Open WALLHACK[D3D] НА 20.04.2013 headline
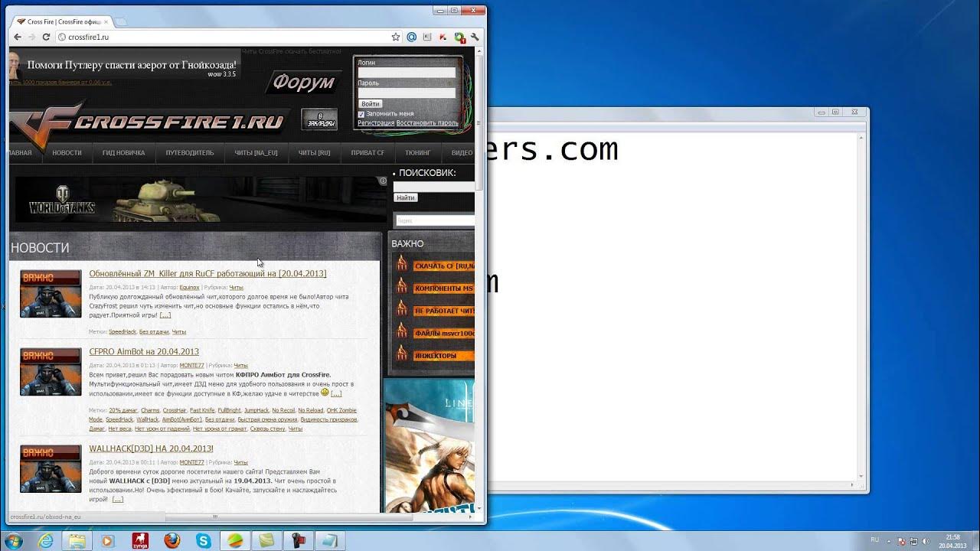Screen dimensions: 980x551 (x=151, y=448)
